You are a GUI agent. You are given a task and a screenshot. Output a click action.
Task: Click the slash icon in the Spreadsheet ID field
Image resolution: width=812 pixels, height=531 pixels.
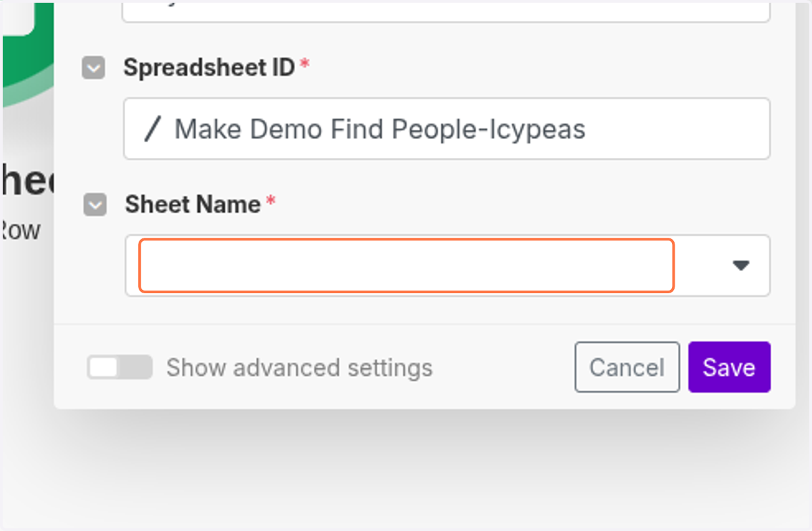coord(152,129)
